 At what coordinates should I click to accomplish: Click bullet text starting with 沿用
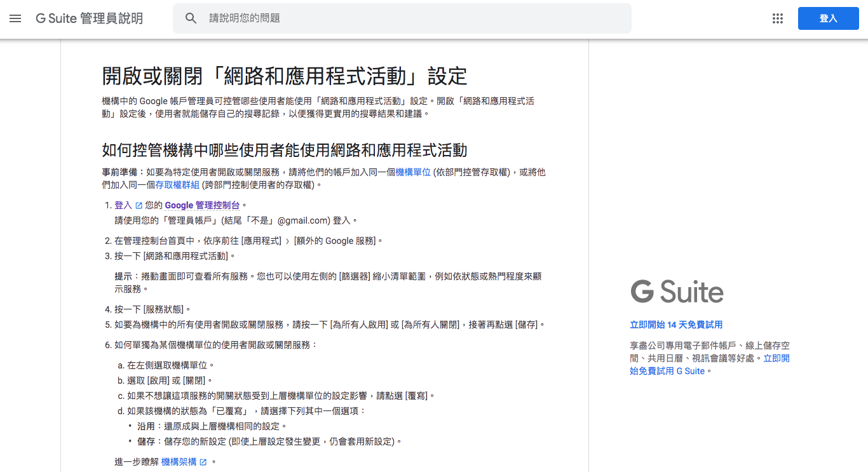(x=212, y=426)
